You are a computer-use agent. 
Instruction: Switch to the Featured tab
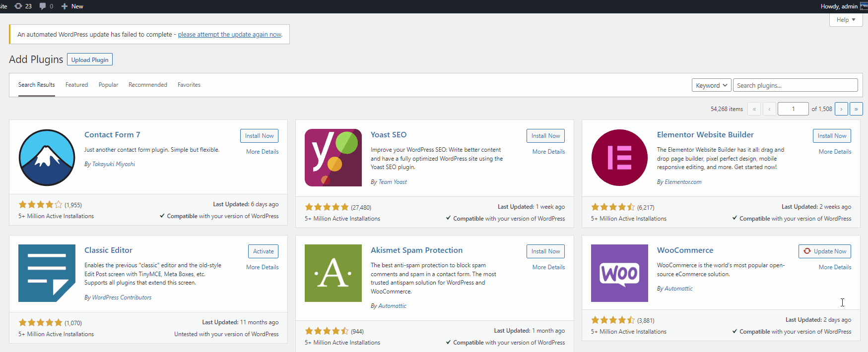(76, 85)
